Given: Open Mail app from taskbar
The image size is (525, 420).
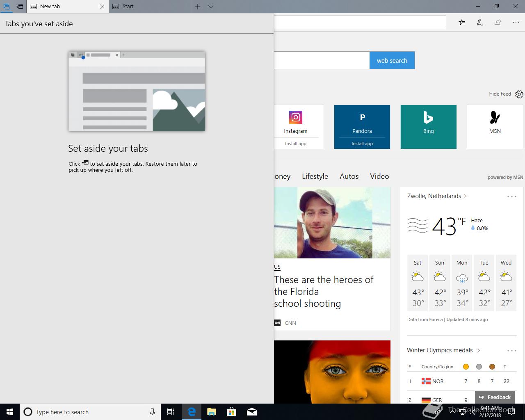Looking at the screenshot, I should 252,412.
